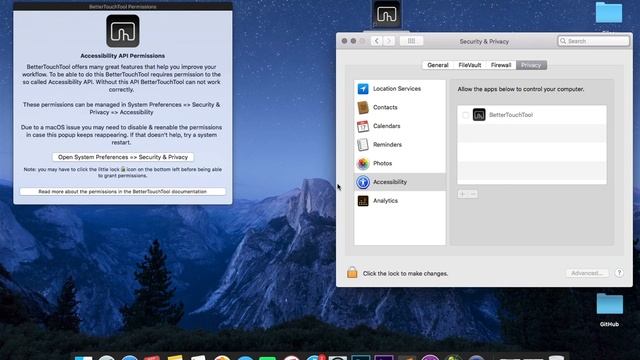Click Read more about the permissions button
The height and width of the screenshot is (360, 640).
pyautogui.click(x=122, y=191)
